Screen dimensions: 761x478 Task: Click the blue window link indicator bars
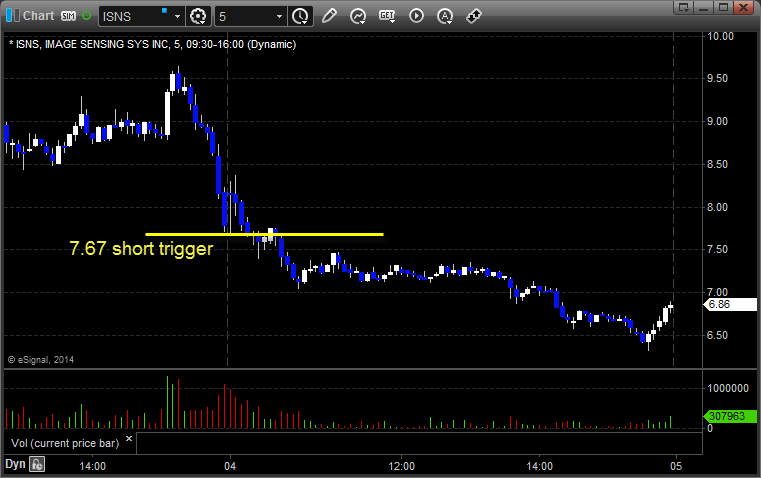coord(13,15)
